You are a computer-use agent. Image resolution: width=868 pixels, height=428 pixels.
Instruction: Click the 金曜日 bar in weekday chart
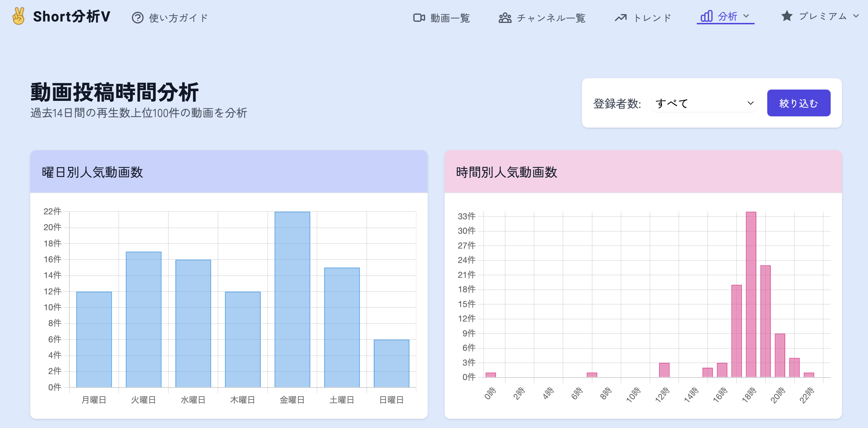292,299
